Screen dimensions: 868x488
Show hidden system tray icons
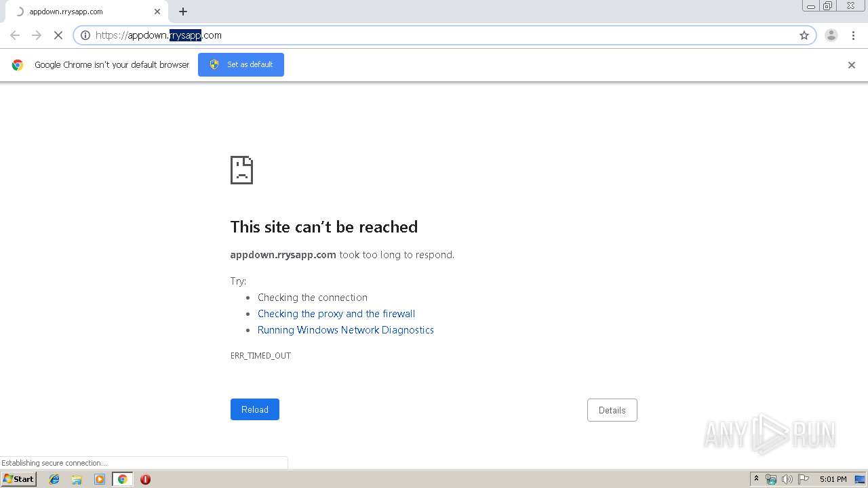[x=757, y=479]
